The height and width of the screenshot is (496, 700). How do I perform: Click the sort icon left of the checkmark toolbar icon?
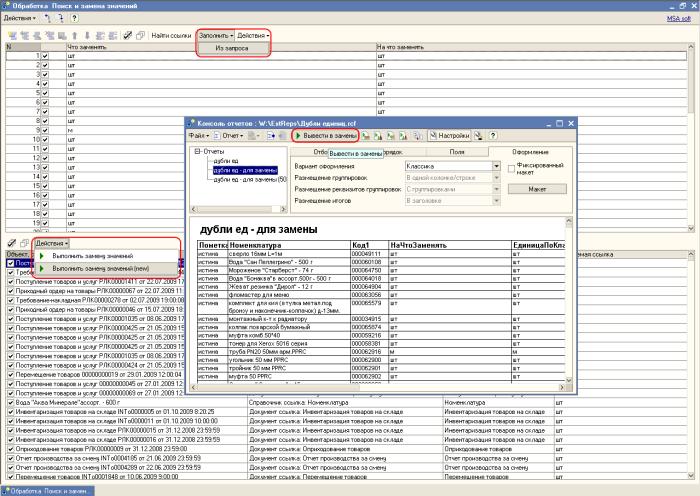coord(113,35)
